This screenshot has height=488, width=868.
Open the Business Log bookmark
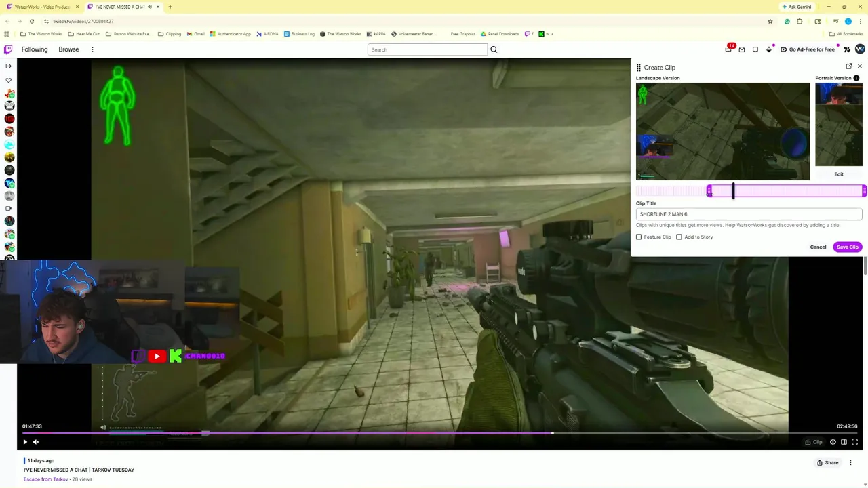click(299, 34)
